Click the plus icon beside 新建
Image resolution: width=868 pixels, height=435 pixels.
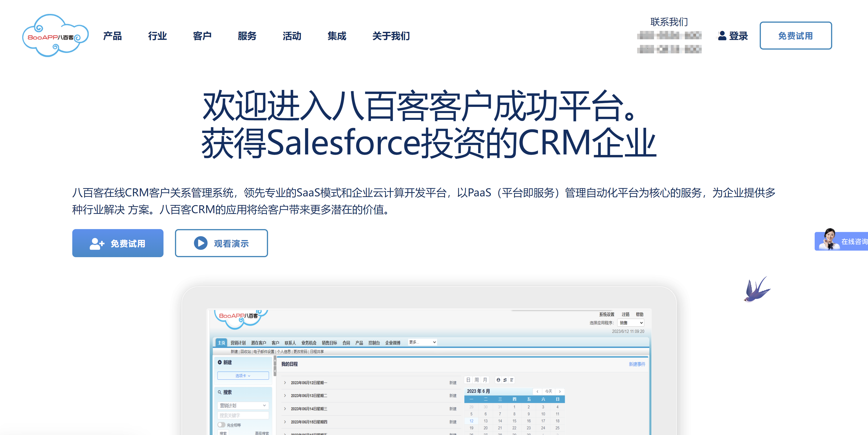pyautogui.click(x=219, y=362)
